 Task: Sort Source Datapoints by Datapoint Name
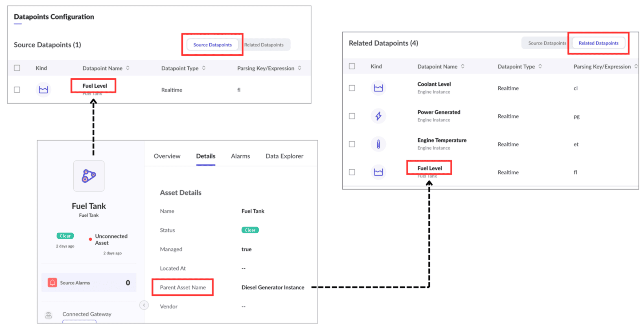tap(128, 68)
